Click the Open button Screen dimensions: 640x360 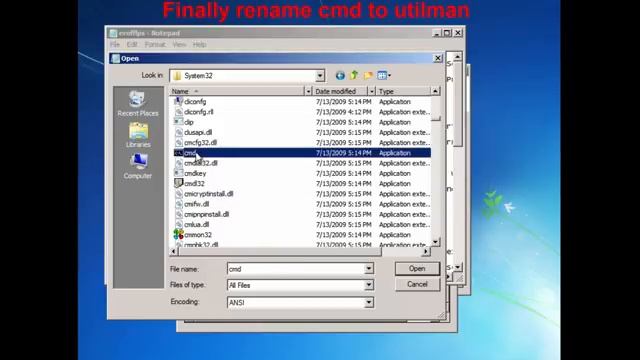coord(417,269)
